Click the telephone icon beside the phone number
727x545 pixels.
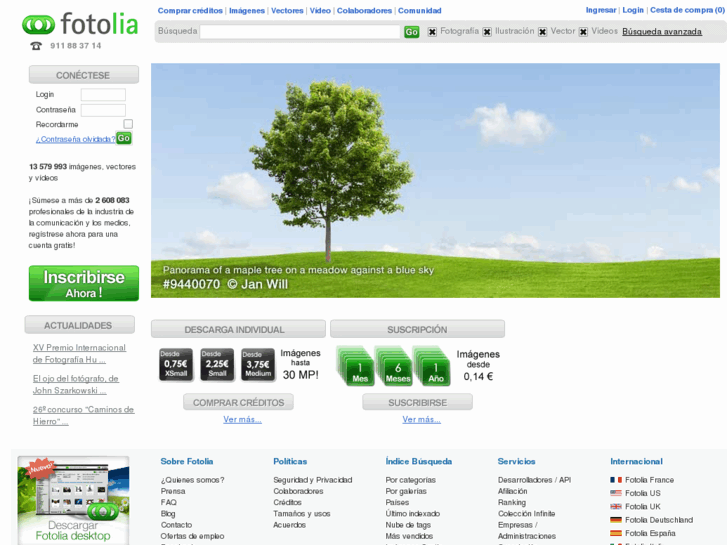tap(36, 45)
